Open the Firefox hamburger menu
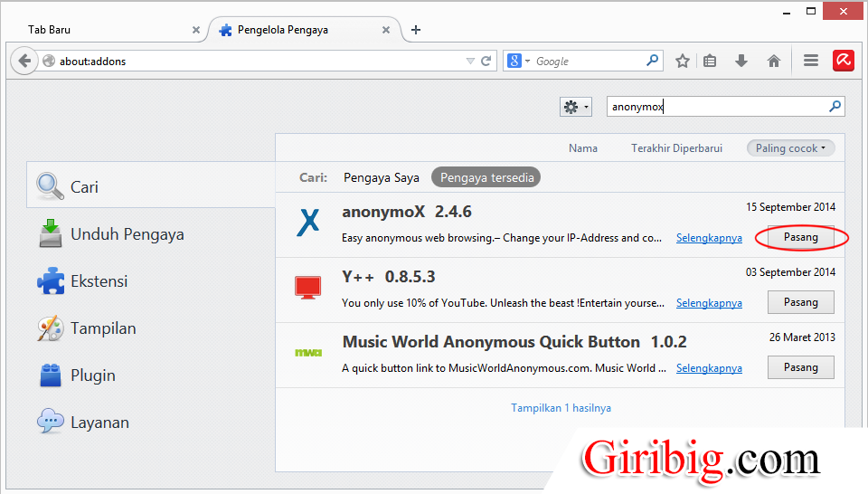Screen dimensions: 868x494 click(810, 61)
